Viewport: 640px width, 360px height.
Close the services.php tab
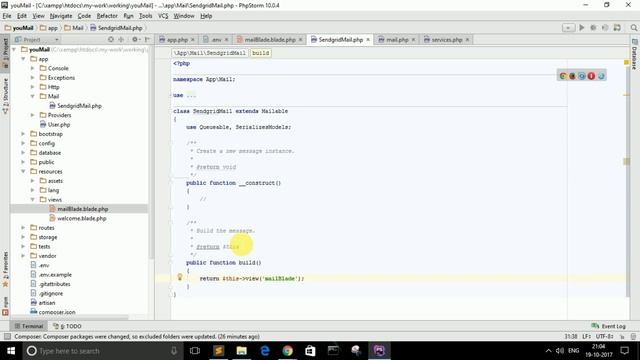coord(467,40)
